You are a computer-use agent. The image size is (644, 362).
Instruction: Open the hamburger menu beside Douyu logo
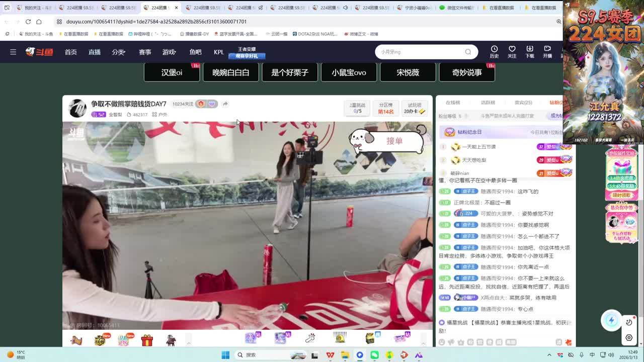point(13,52)
